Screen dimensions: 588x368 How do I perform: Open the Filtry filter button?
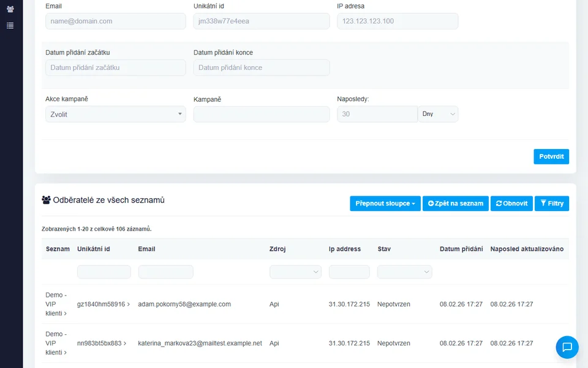(551, 204)
